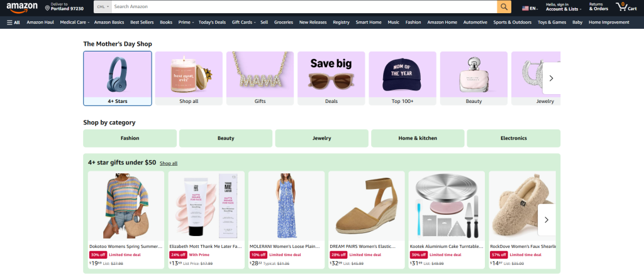
Task: Open the Prime dropdown in navigation
Action: [186, 22]
